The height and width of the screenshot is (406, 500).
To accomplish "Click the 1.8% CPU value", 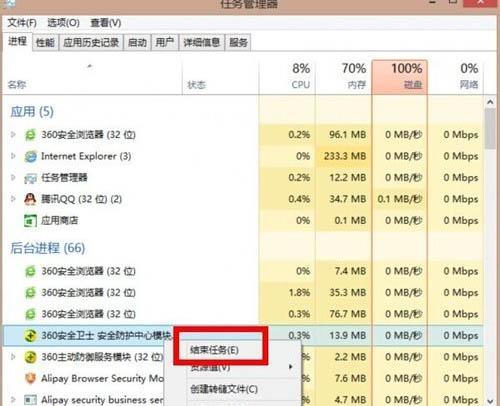I will pos(299,292).
